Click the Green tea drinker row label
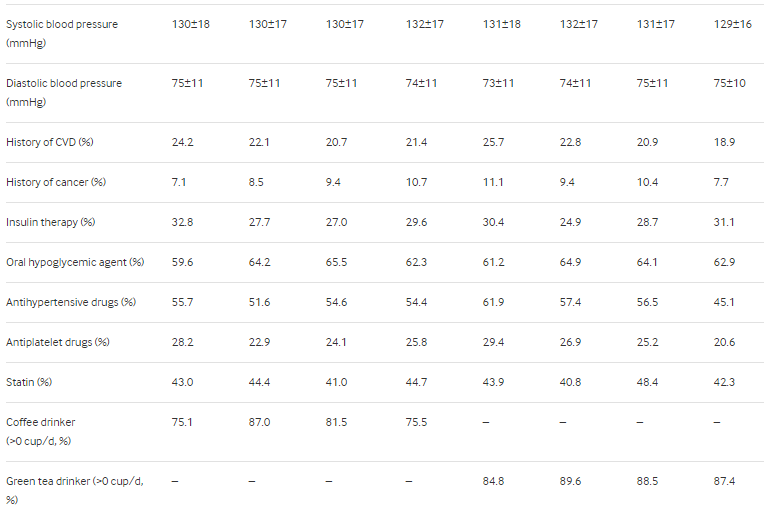Viewport: 768px width, 508px height. coord(74,490)
